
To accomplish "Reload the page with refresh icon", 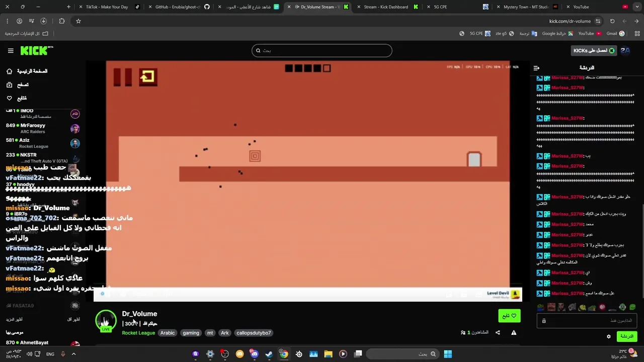I will 612,21.
